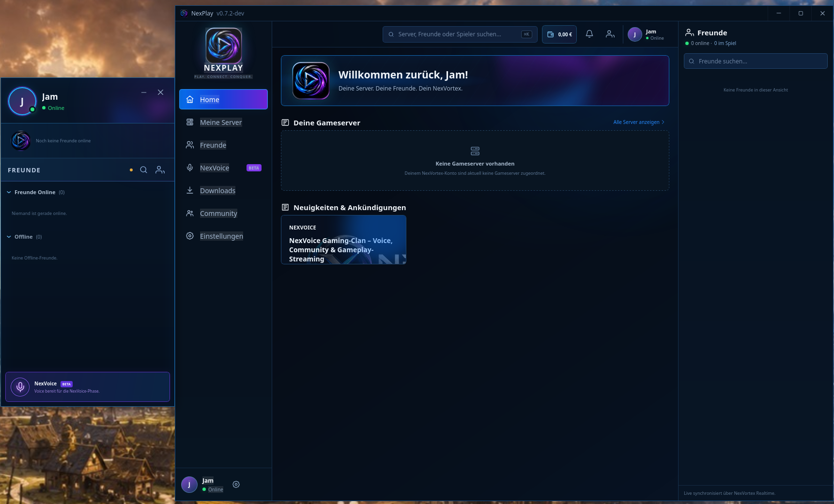The image size is (834, 504).
Task: Click the orange status dot in the FREUNDE header
Action: (x=131, y=170)
